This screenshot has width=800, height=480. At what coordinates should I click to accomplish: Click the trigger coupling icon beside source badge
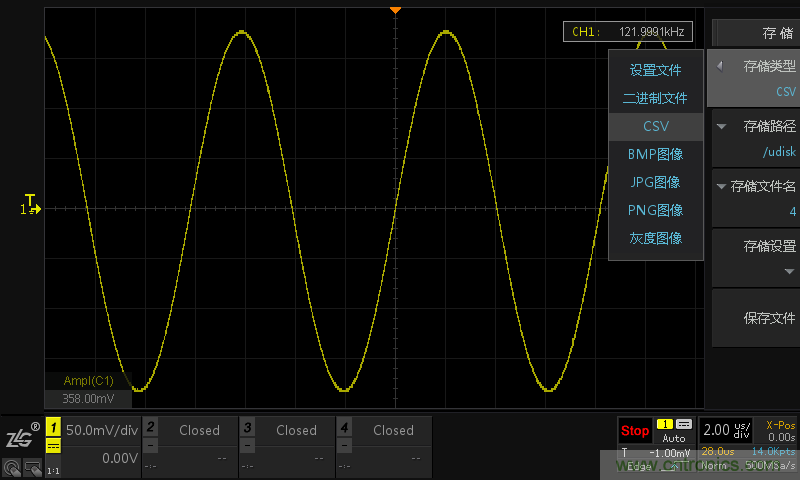click(684, 424)
